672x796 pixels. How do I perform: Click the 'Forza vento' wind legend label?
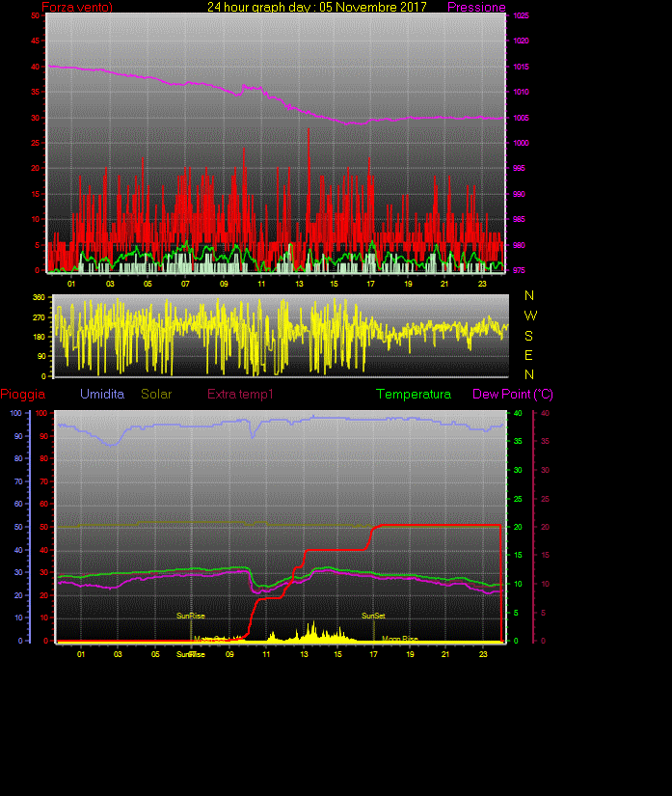coord(77,8)
